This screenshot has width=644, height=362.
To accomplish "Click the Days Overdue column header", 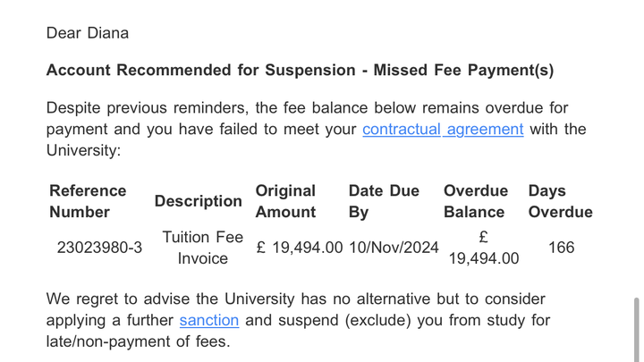I will pos(560,201).
